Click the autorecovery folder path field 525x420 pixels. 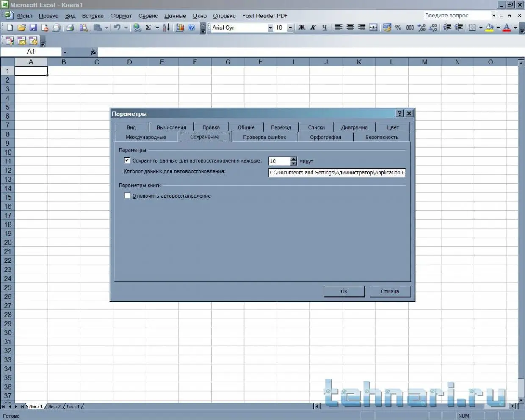[337, 172]
